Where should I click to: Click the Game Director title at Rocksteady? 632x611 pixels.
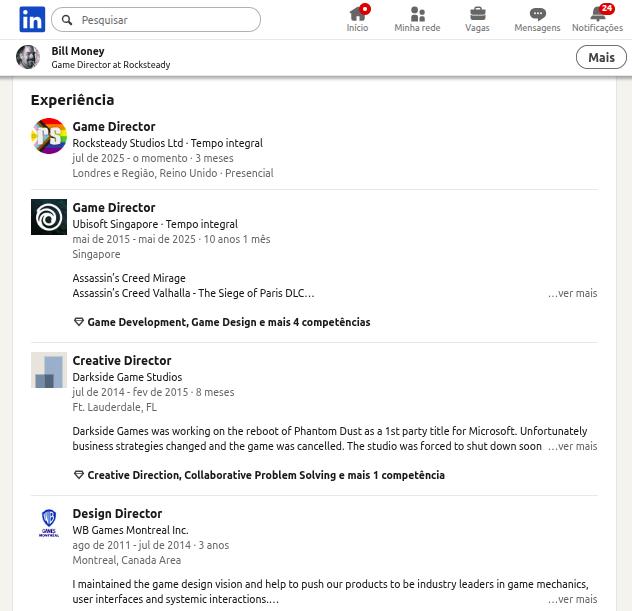point(114,127)
